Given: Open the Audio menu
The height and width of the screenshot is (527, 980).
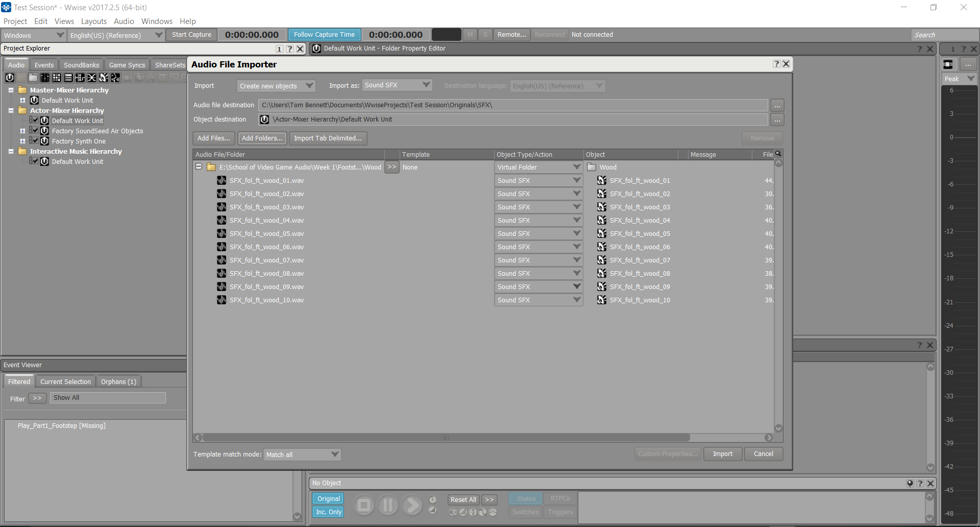Looking at the screenshot, I should pos(124,21).
